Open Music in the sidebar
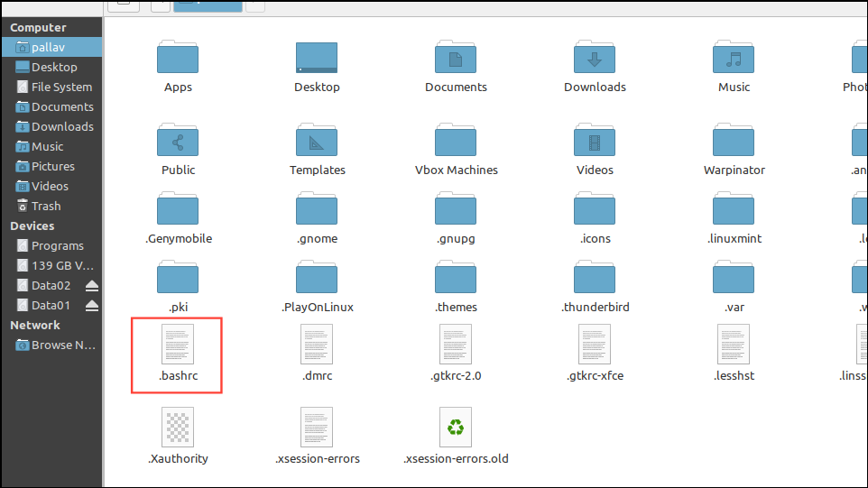The image size is (868, 488). (x=52, y=147)
